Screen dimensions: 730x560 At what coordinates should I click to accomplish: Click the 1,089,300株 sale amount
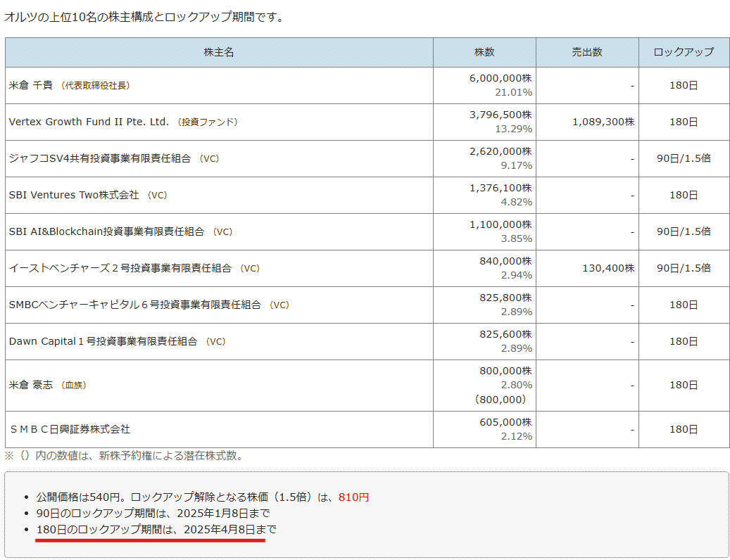[603, 122]
